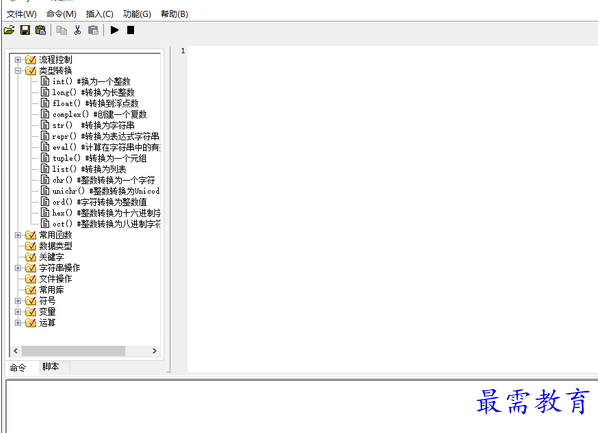
Task: Open file with the folder toolbar icon
Action: point(9,30)
